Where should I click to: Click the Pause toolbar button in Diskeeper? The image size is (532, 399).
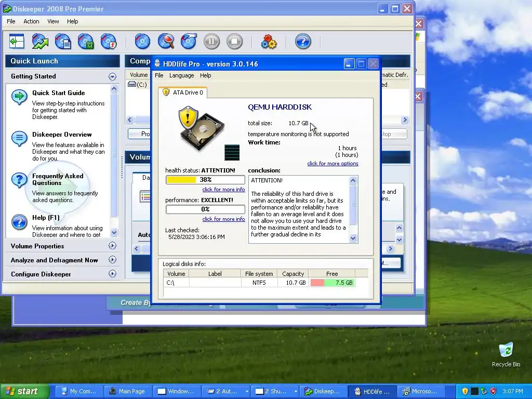[x=212, y=42]
